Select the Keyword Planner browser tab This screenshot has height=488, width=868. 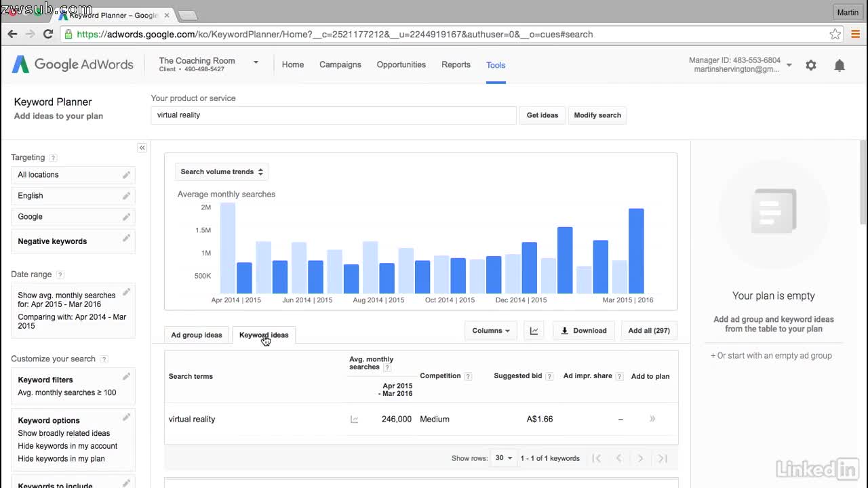[x=113, y=15]
